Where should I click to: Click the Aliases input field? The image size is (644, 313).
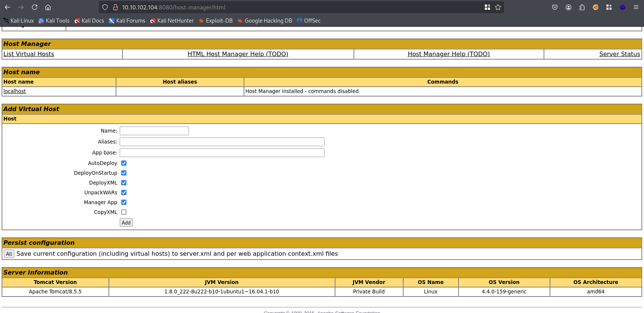point(222,142)
